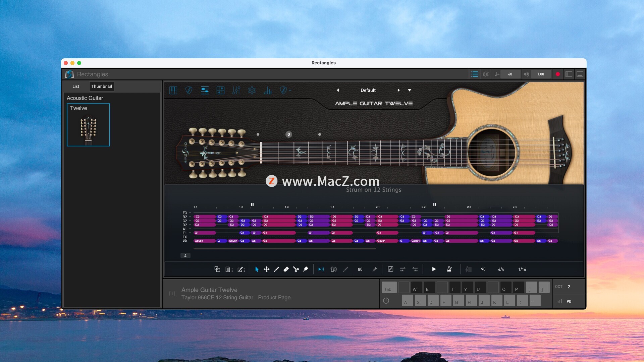Click the reverse swap arrows icon
644x362 pixels.
pos(415,269)
